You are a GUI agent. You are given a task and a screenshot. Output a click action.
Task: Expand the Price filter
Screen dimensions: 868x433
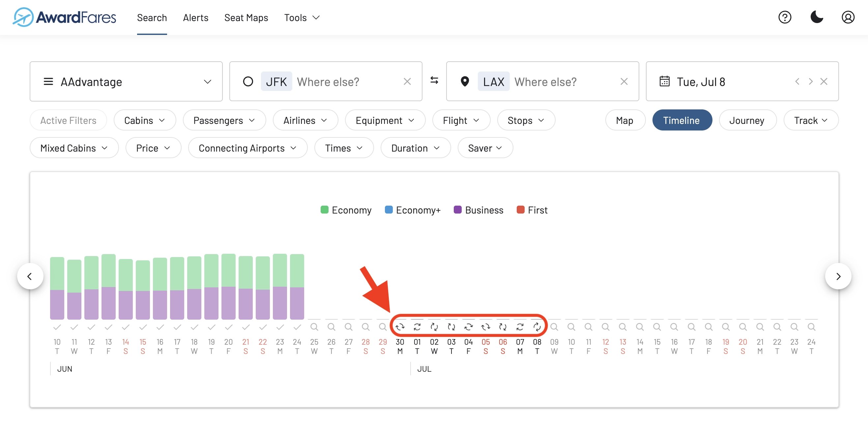pyautogui.click(x=153, y=148)
